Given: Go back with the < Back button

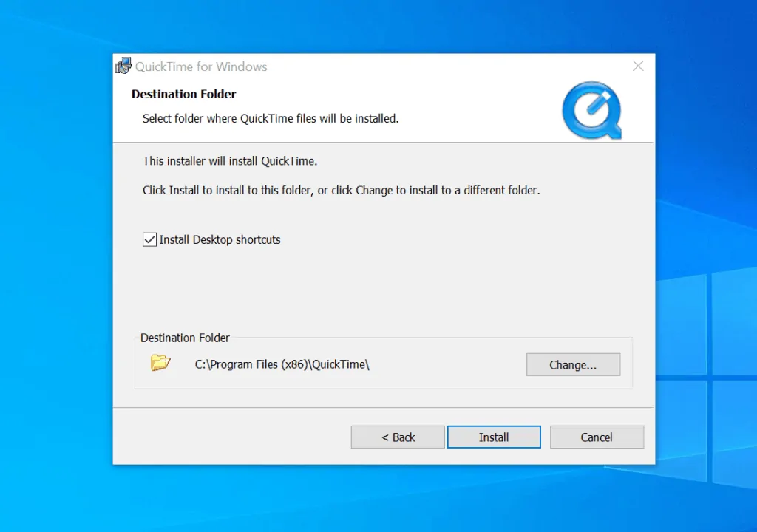Looking at the screenshot, I should (x=398, y=437).
